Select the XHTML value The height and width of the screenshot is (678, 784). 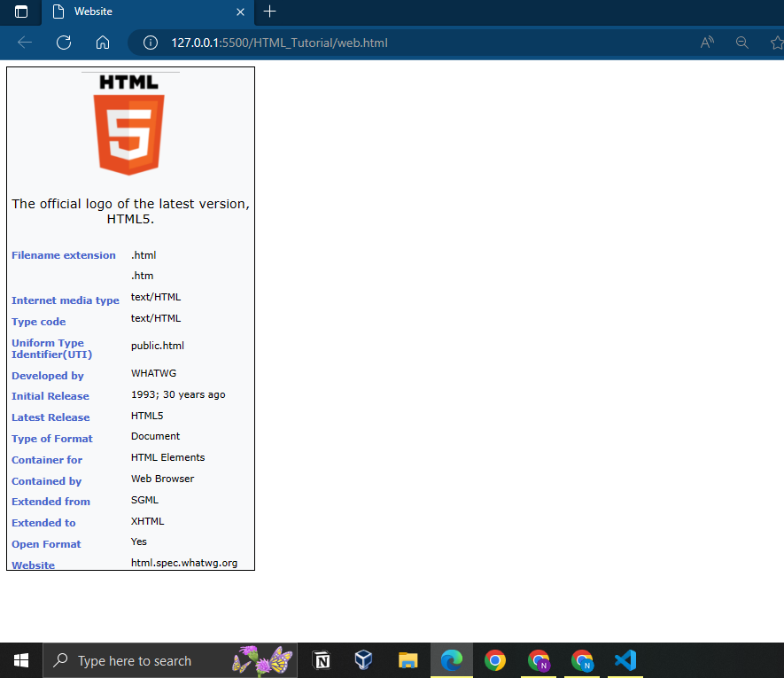coord(148,521)
